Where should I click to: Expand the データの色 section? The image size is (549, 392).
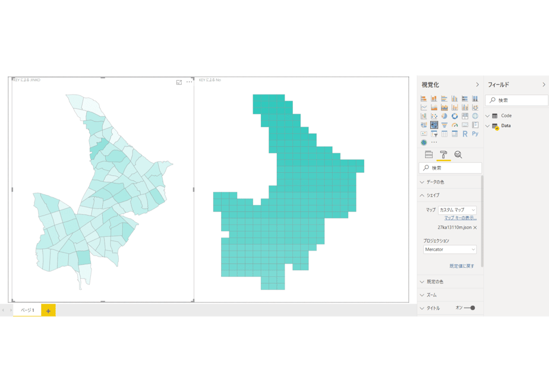coord(450,182)
